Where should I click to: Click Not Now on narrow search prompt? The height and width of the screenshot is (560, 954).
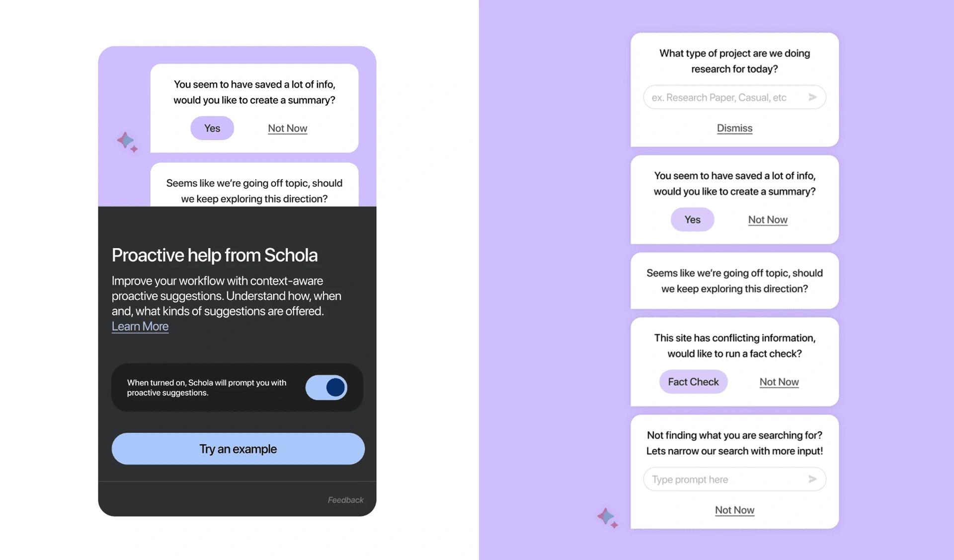click(734, 509)
